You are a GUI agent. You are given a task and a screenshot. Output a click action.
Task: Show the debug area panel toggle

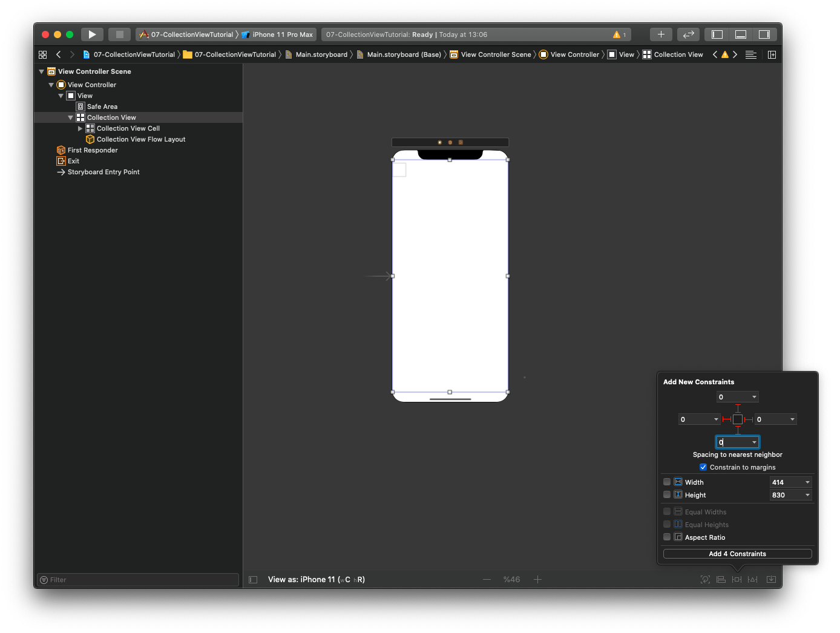click(x=740, y=34)
